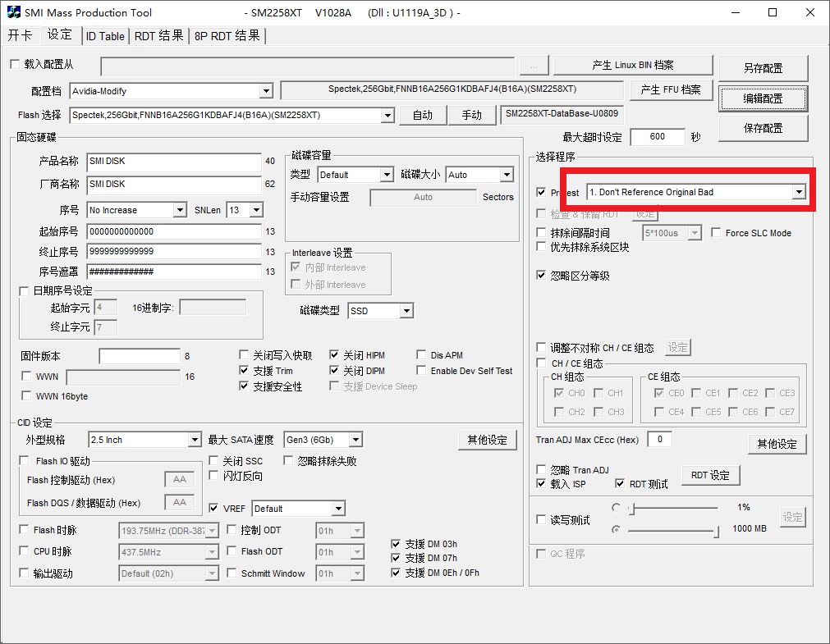This screenshot has height=644, width=830.
Task: Click the SMI app icon in title bar
Action: click(x=14, y=12)
